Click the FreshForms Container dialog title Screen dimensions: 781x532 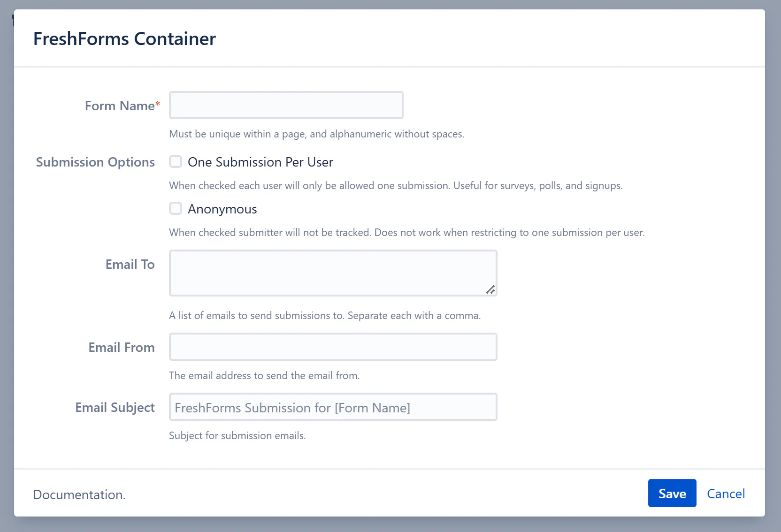(124, 39)
